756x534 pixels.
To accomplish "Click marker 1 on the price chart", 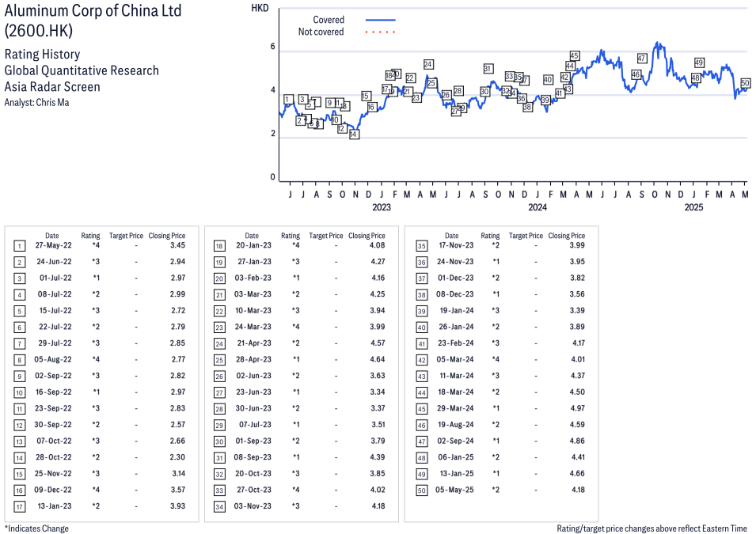I will click(288, 100).
